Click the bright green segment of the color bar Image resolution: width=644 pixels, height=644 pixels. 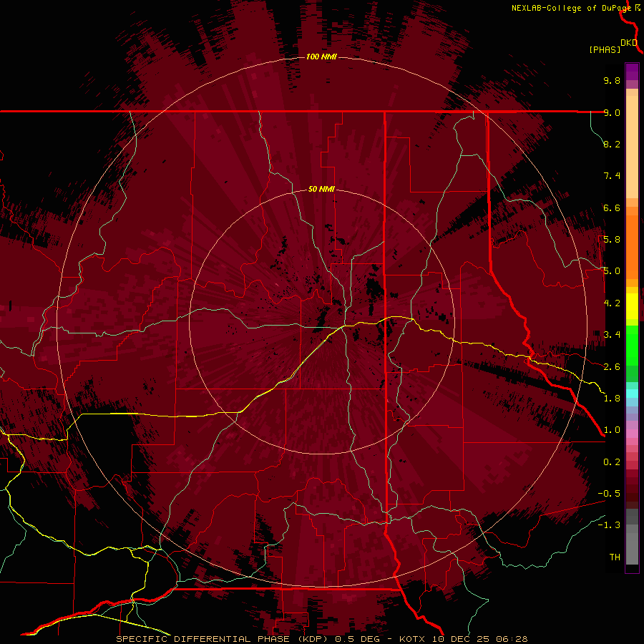coord(632,345)
